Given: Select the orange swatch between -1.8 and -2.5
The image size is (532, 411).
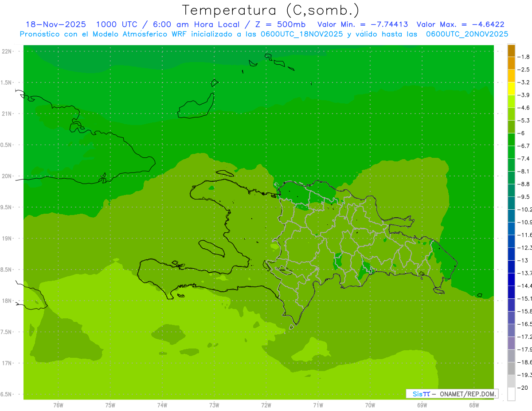Looking at the screenshot, I should pos(512,63).
